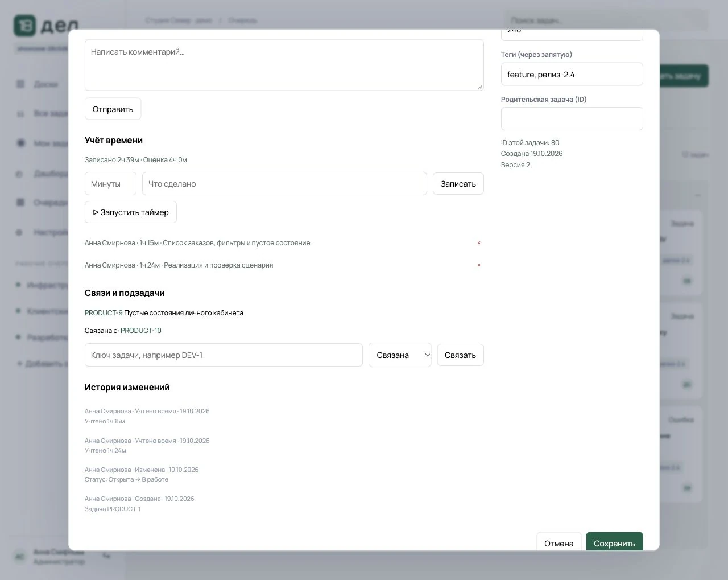Click the Связи и подзадачи heading
Image resolution: width=728 pixels, height=580 pixels.
tap(125, 293)
